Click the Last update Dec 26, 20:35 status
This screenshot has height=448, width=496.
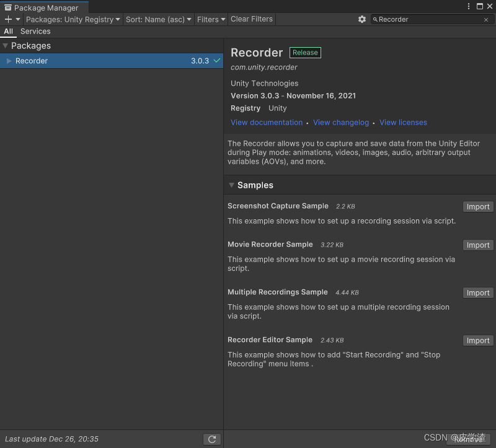51,439
